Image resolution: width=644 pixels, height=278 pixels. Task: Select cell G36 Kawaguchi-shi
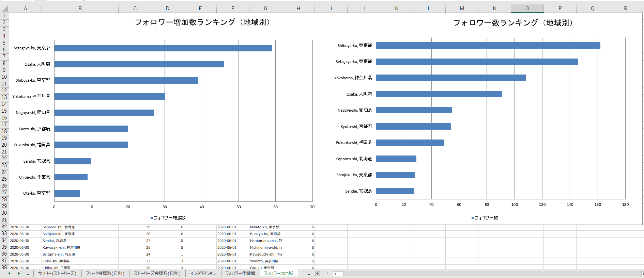(265, 254)
